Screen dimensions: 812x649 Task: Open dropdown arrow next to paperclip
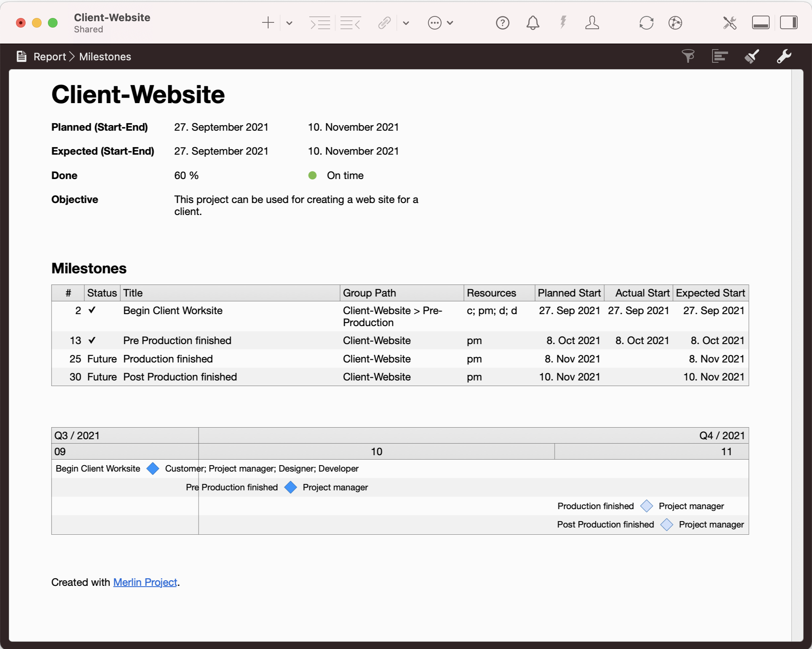[406, 23]
